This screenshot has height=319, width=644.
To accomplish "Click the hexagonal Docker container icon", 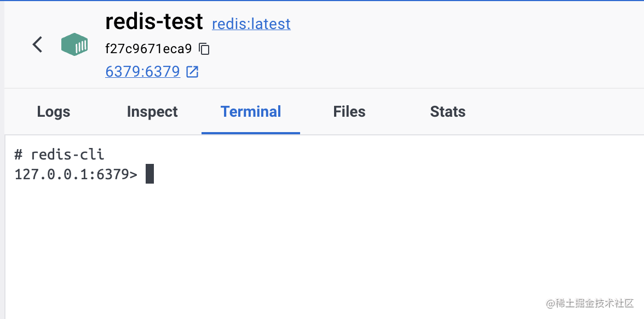I will point(74,44).
